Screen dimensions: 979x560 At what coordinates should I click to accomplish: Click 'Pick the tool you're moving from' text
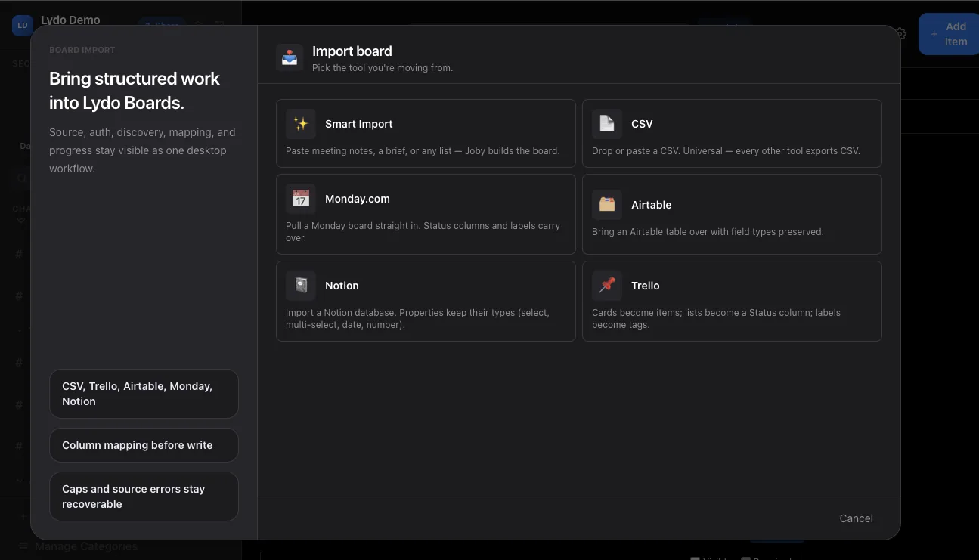pos(383,68)
